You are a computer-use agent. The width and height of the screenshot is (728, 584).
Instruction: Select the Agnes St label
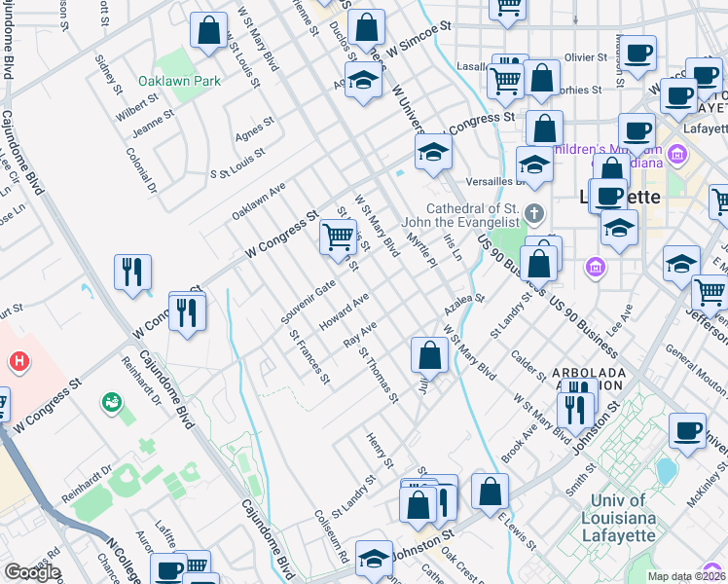(255, 129)
